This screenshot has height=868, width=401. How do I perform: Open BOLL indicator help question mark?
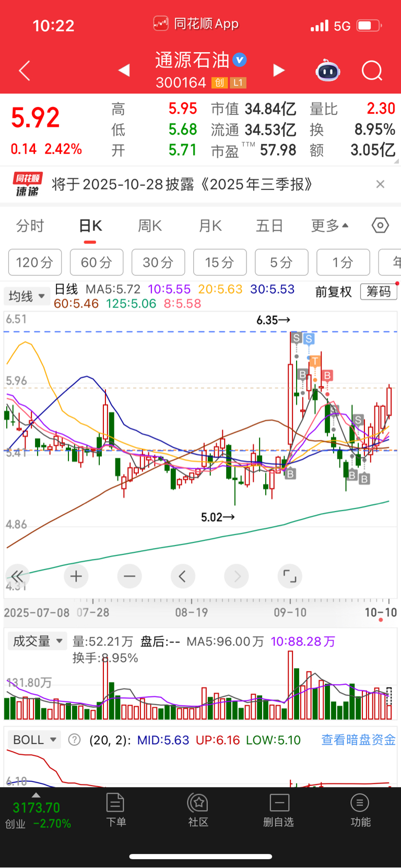coord(75,740)
